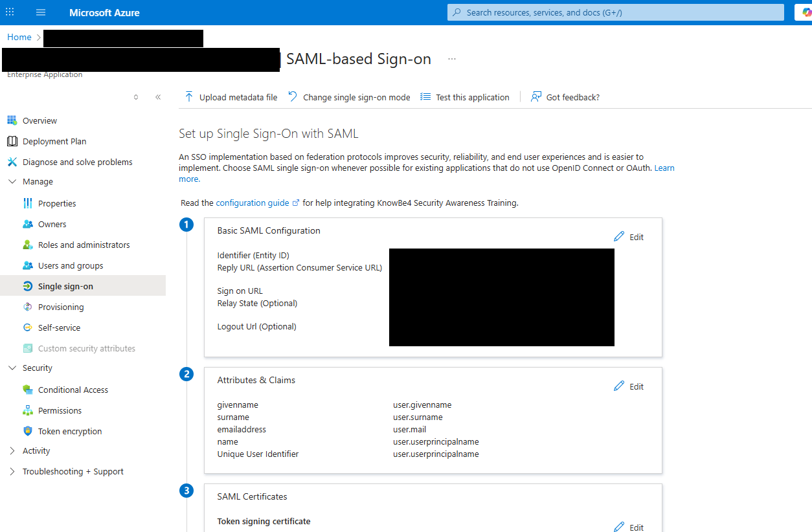Click the Unique User Identifier claim name

click(258, 454)
